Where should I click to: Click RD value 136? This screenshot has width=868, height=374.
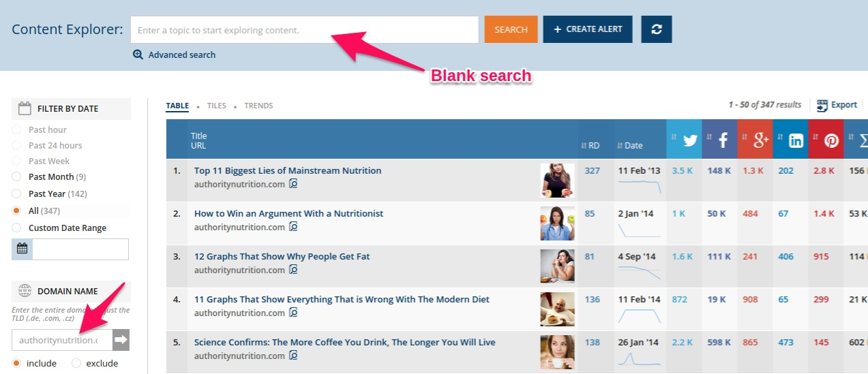click(x=593, y=300)
